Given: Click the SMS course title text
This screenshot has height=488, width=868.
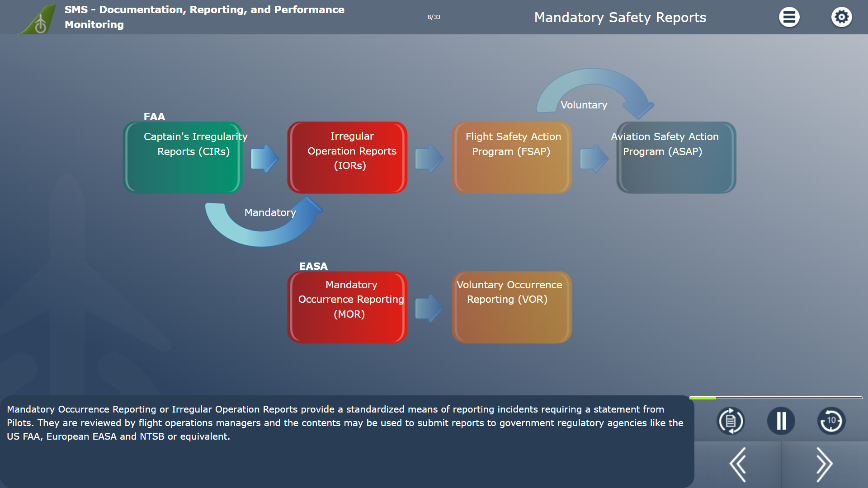Looking at the screenshot, I should pos(204,17).
